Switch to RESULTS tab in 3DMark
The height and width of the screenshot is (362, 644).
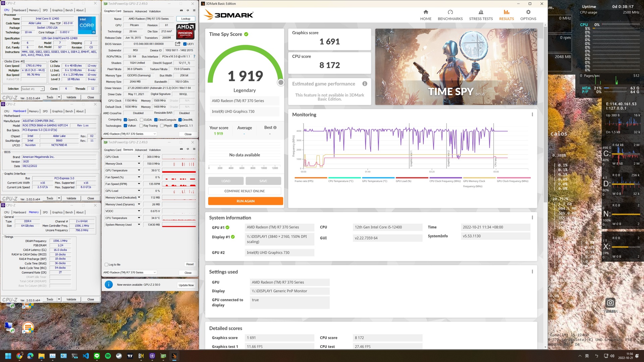point(506,15)
